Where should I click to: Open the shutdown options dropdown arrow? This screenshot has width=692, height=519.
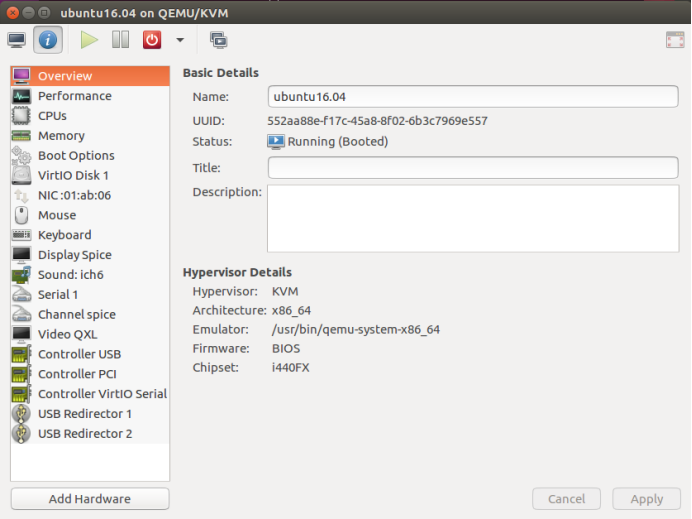[180, 40]
